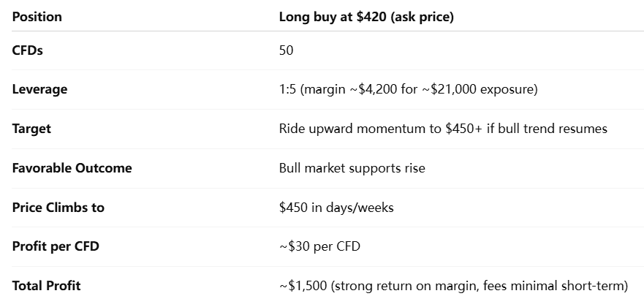
Task: Click the 'Position' header cell
Action: click(37, 17)
